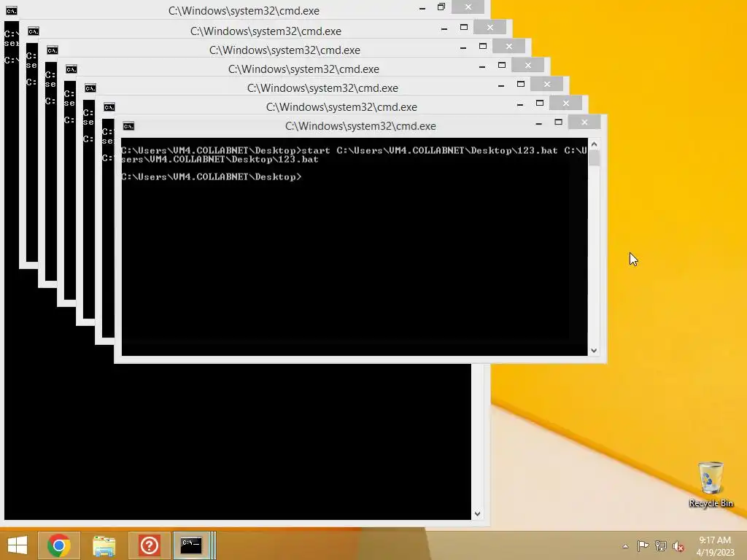Open the Windows Start button
Image resolution: width=747 pixels, height=560 pixels.
(18, 545)
